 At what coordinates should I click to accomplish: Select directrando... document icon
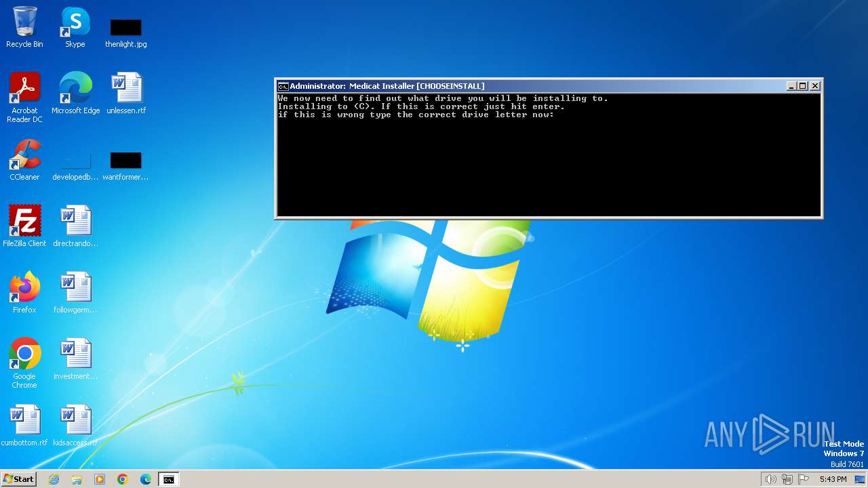[x=75, y=226]
